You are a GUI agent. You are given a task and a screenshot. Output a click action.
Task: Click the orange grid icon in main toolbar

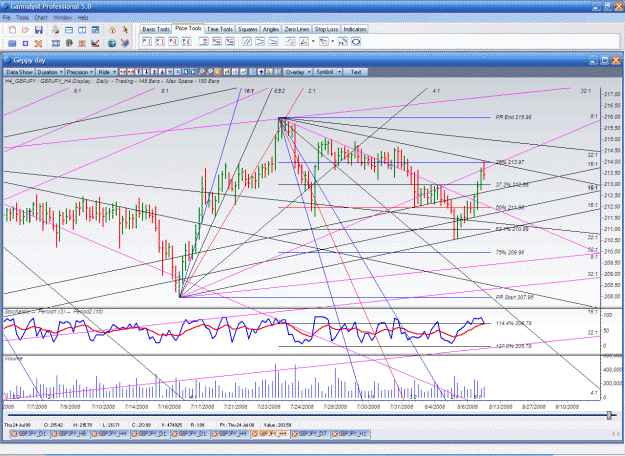(82, 43)
